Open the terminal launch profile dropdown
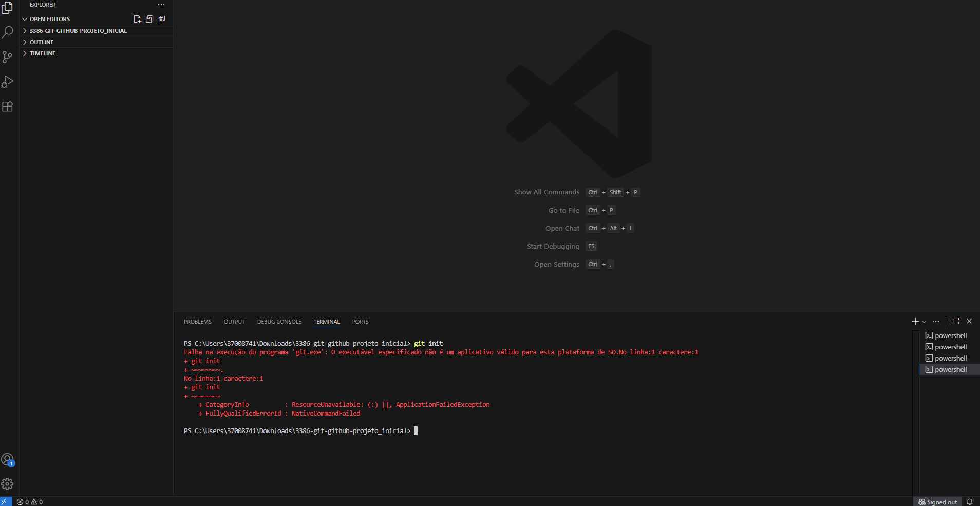The height and width of the screenshot is (506, 980). tap(924, 322)
